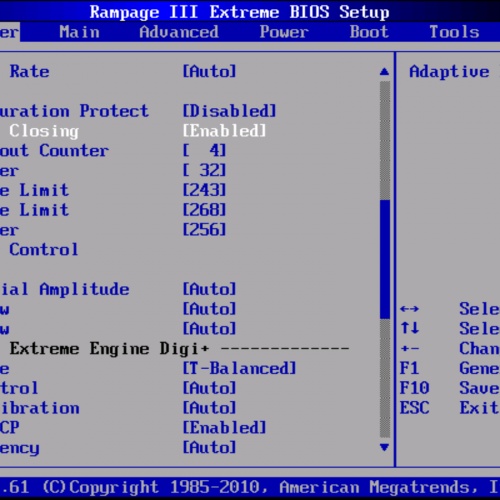Click the scroll down arrow

pyautogui.click(x=384, y=447)
